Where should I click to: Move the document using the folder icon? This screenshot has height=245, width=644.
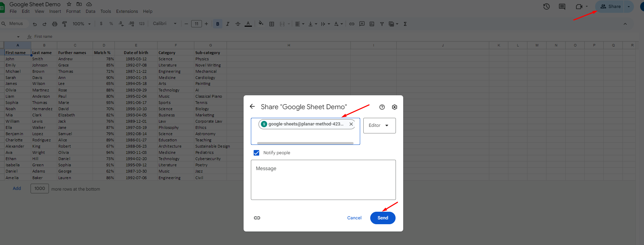pyautogui.click(x=79, y=4)
